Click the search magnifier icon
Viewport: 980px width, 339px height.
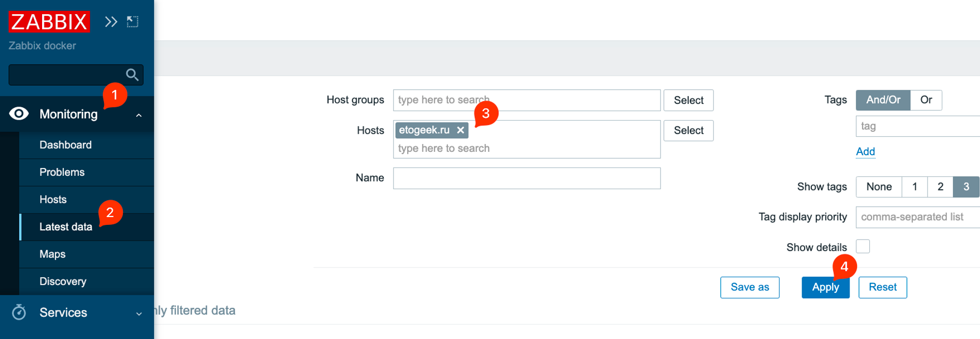click(x=132, y=75)
